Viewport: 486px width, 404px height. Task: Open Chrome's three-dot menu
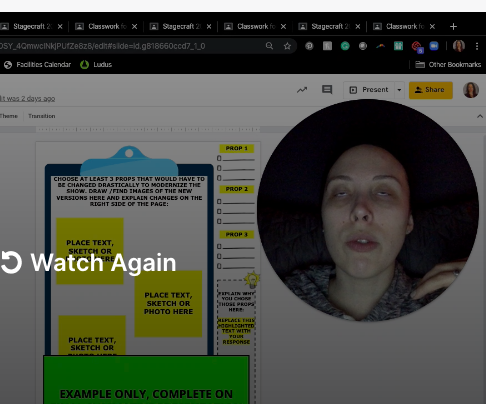click(x=477, y=46)
